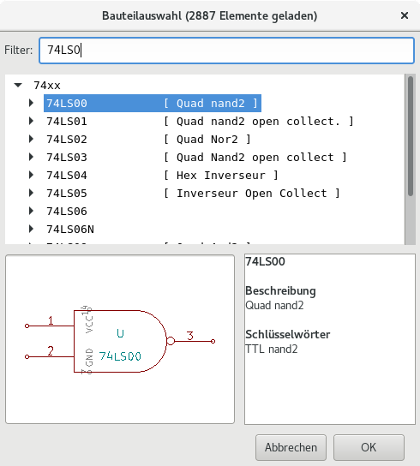This screenshot has width=420, height=466.
Task: Expand the 74LS01 entry arrow
Action: tap(31, 121)
